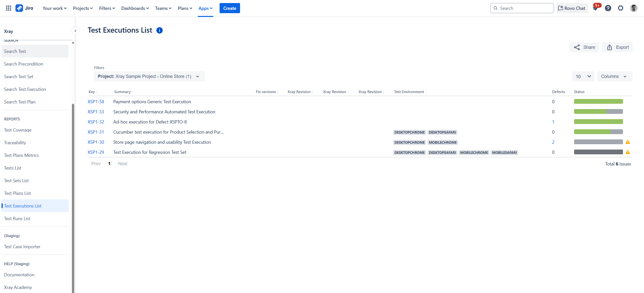Click the status progress bar for XSP1-33
Screen dimensions: 644x293
tap(598, 112)
